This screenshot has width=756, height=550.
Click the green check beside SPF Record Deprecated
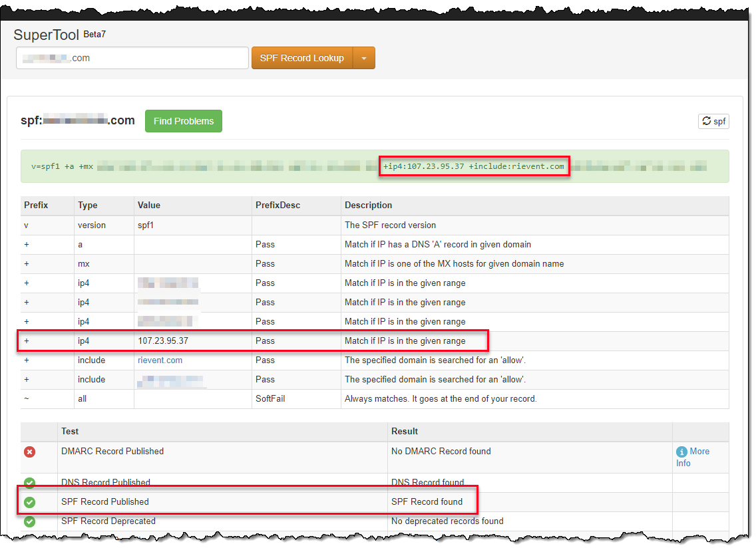29,521
